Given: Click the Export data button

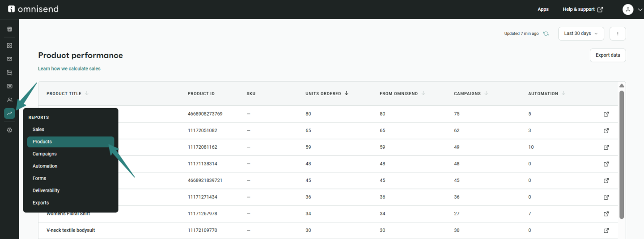Looking at the screenshot, I should [x=607, y=55].
